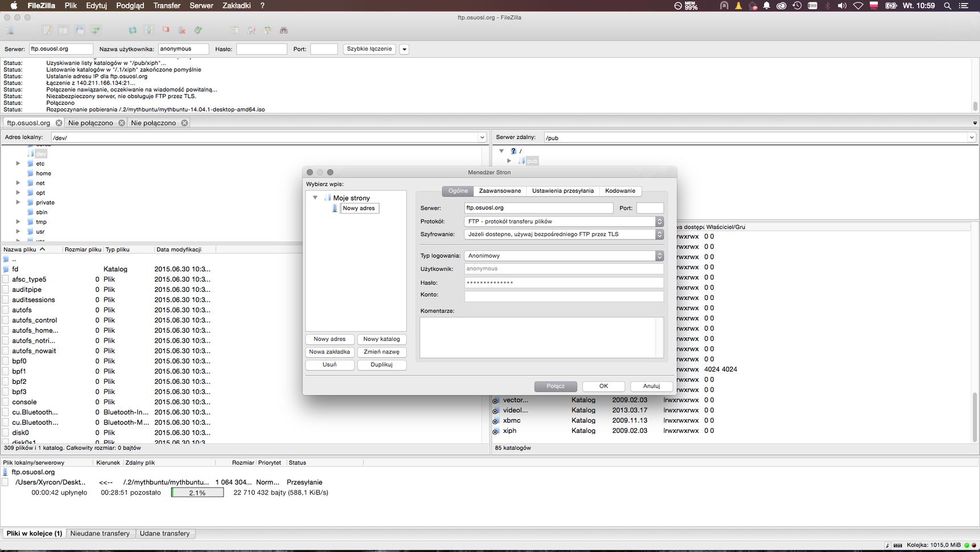Open the filename filters dialog icon

(235, 30)
